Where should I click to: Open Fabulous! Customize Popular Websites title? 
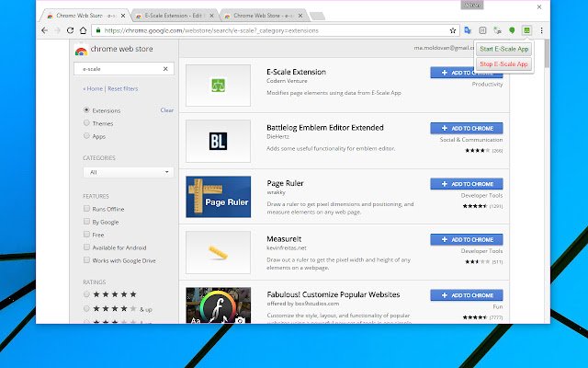tap(334, 294)
